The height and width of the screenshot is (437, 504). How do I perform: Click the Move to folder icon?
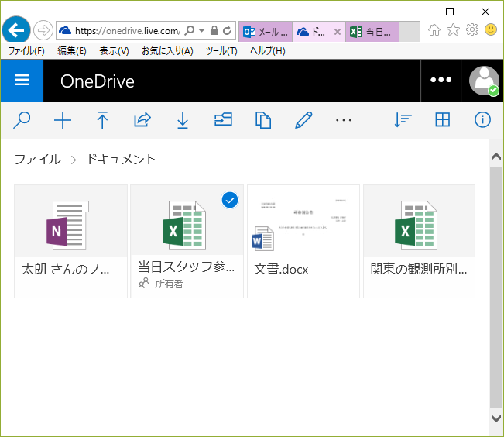(x=223, y=120)
